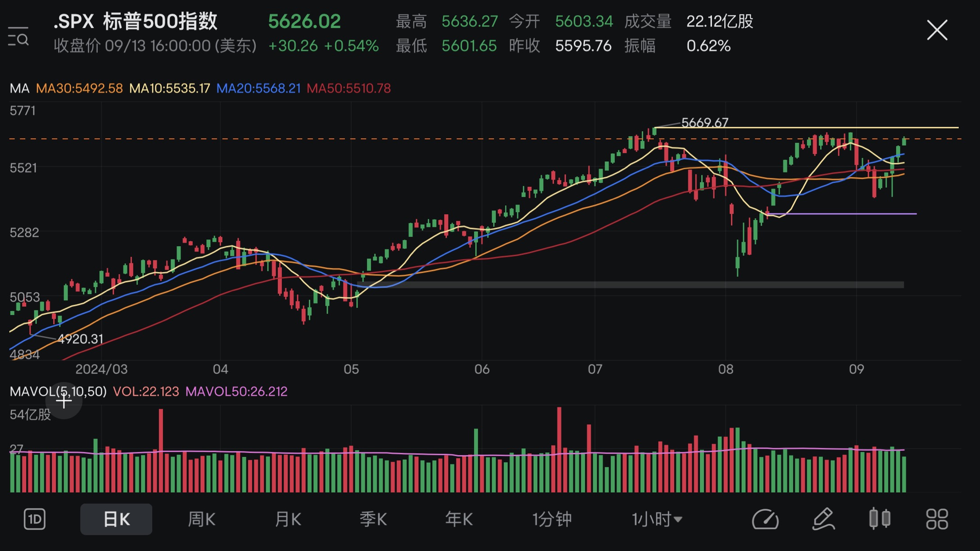The image size is (980, 551).
Task: Tap the change +30.26 +0.54%
Action: 323,46
